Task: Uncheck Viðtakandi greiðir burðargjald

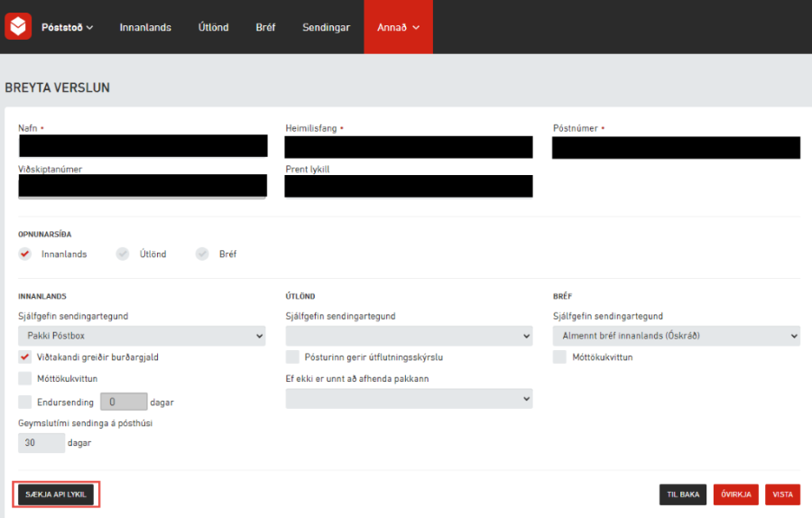Action: (x=25, y=357)
